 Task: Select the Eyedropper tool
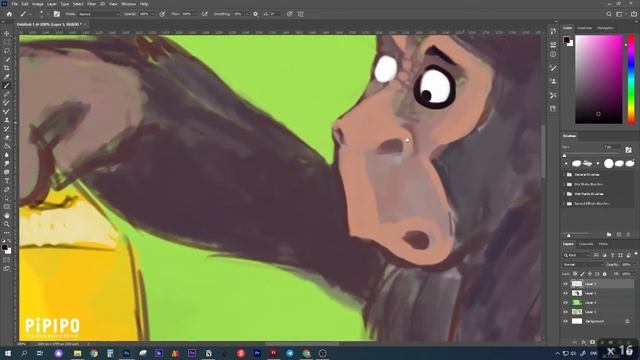click(7, 77)
